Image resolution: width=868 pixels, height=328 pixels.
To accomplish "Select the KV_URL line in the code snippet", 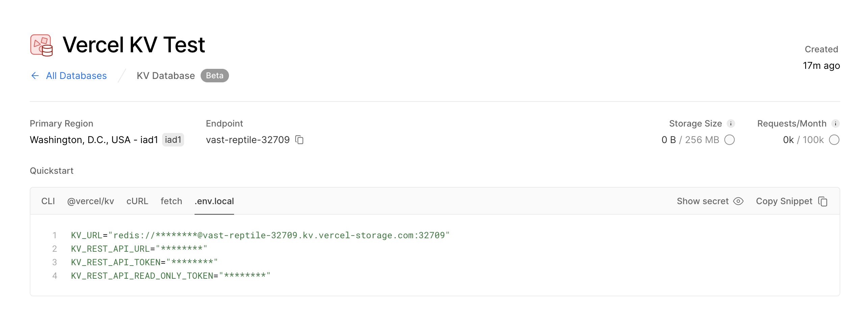I will pyautogui.click(x=260, y=236).
